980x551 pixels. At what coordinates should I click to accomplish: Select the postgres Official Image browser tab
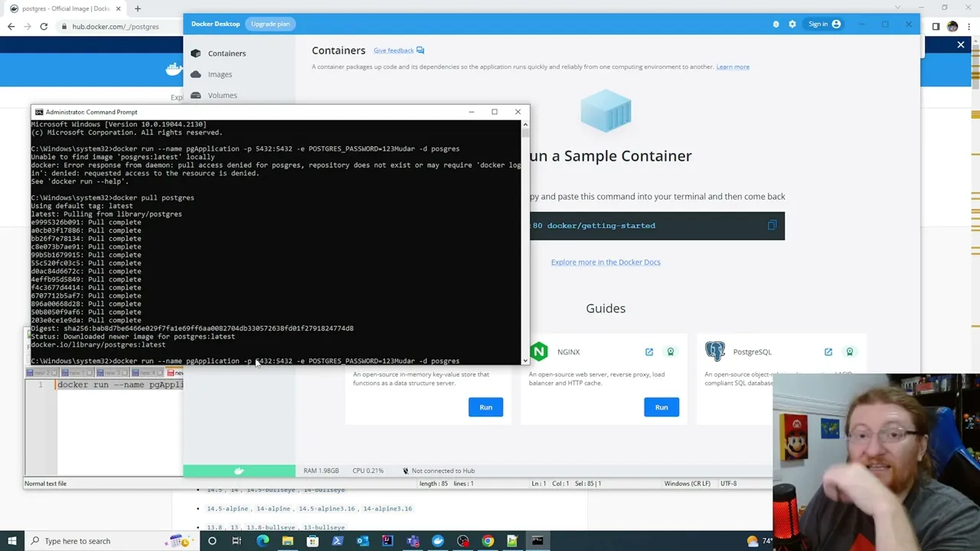[x=64, y=8]
